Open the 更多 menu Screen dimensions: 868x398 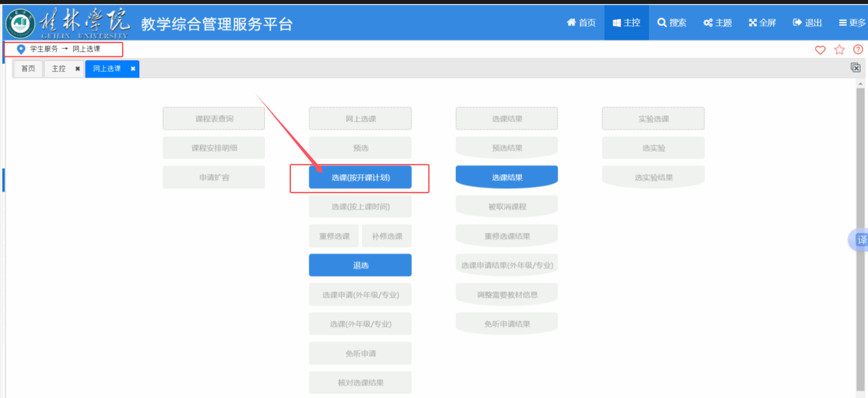point(852,23)
